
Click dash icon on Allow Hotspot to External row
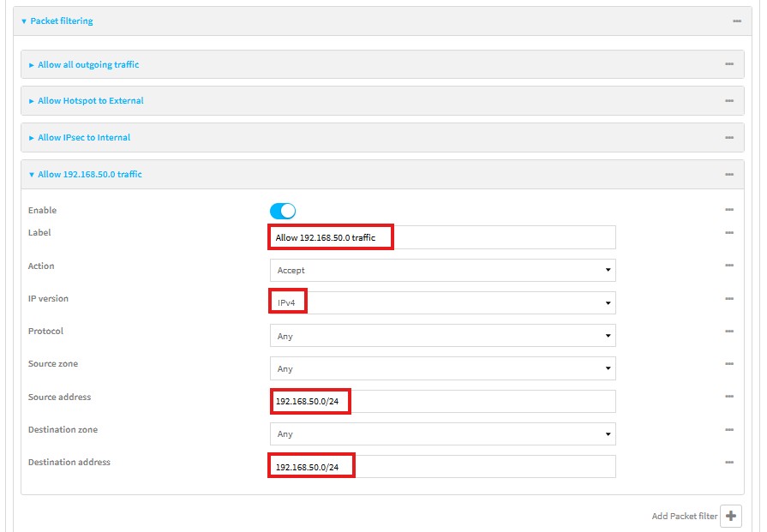coord(729,100)
